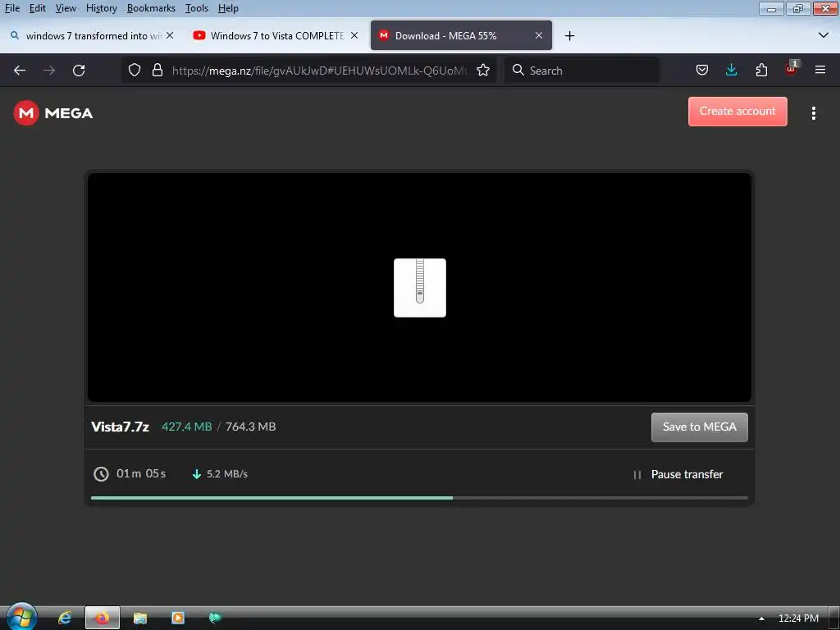Click the Search input box

[x=582, y=71]
